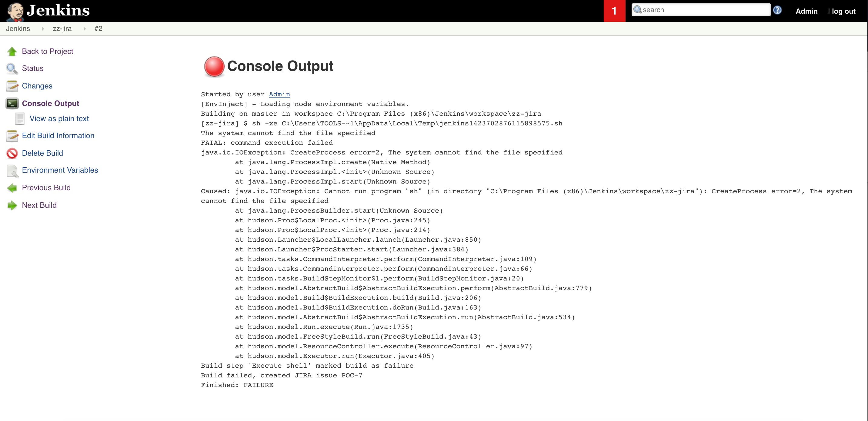The image size is (868, 421).
Task: Click the #2 build breadcrumb item
Action: click(x=99, y=28)
